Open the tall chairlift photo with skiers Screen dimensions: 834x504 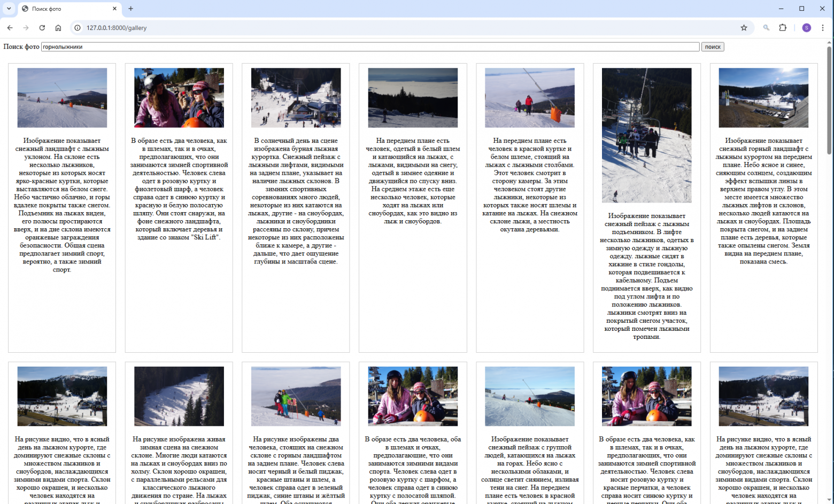(646, 135)
